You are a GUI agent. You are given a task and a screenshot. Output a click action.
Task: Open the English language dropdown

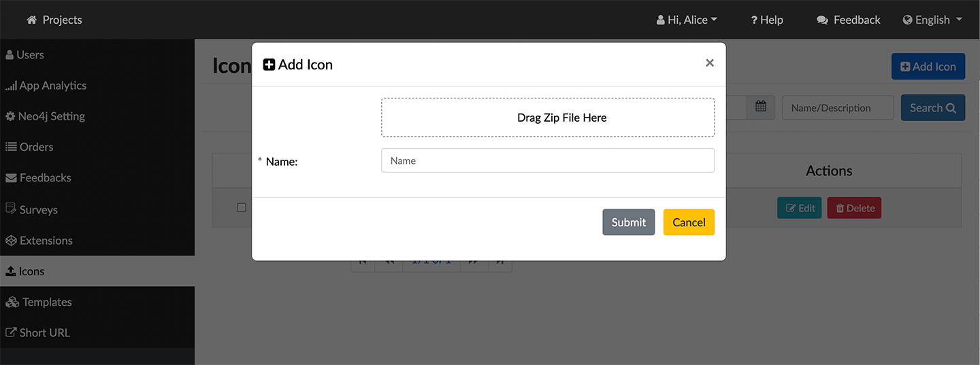pyautogui.click(x=932, y=20)
